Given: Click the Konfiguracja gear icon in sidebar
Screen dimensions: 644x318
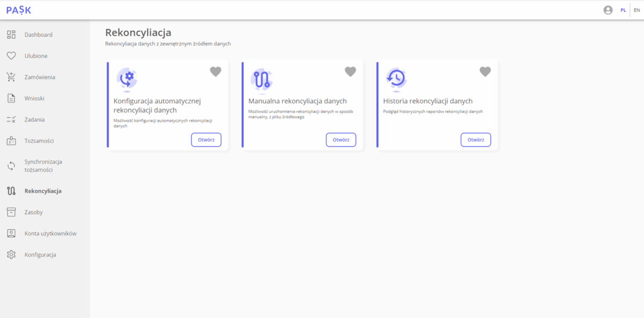Looking at the screenshot, I should pyautogui.click(x=11, y=255).
